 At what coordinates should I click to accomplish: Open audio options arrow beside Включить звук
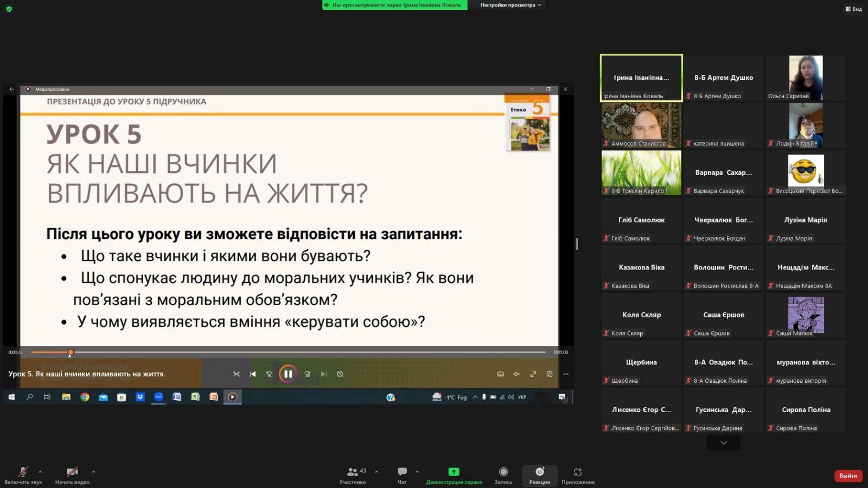pos(40,472)
